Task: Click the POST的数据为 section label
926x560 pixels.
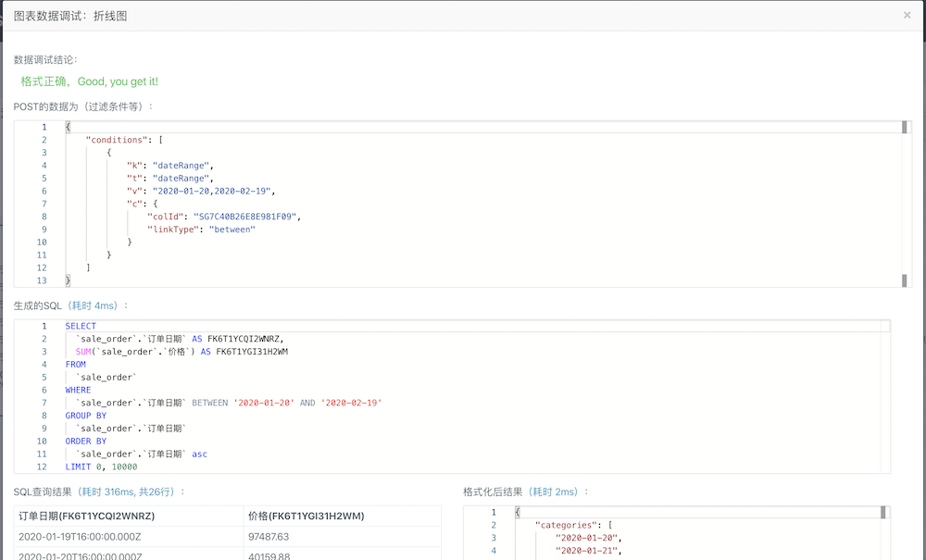Action: click(83, 106)
